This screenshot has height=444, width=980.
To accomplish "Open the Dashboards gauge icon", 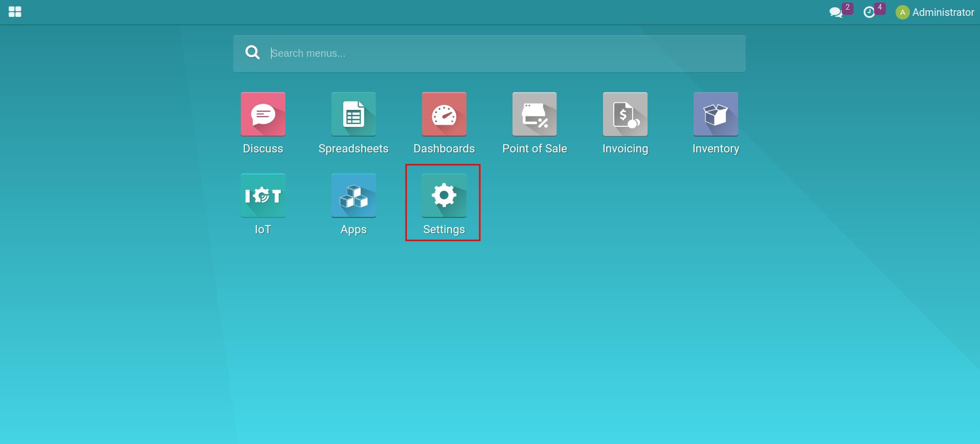I will pos(444,114).
